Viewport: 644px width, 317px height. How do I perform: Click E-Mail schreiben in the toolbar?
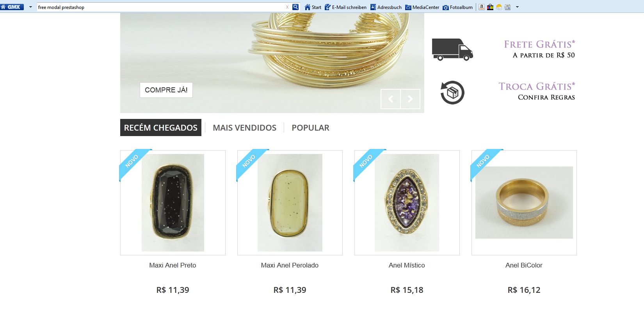pos(345,7)
